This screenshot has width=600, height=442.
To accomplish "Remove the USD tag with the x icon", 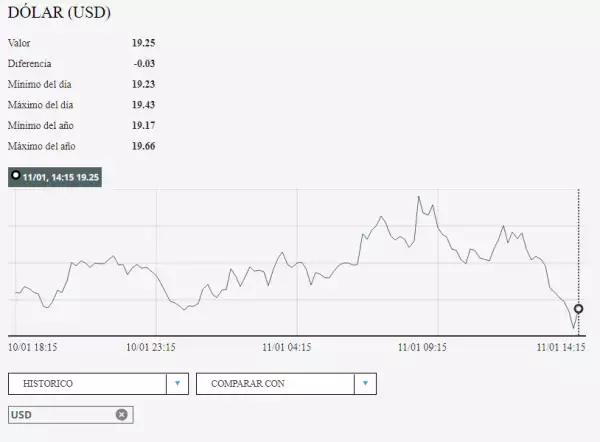I will point(122,414).
